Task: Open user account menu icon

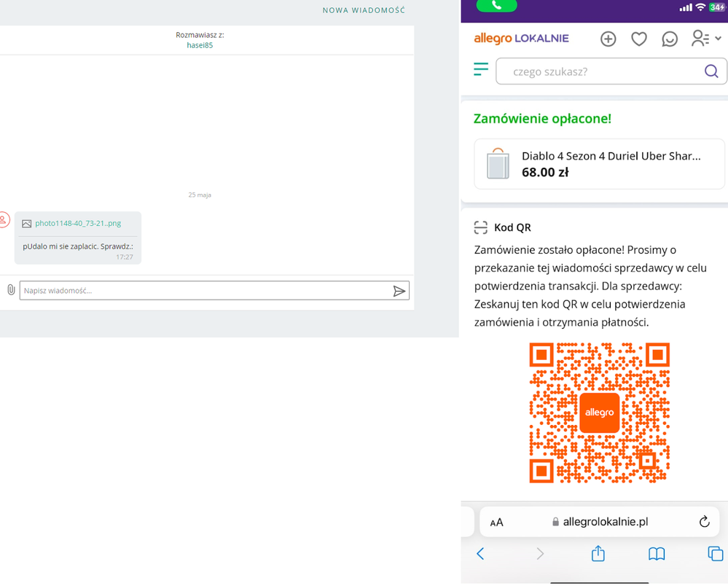Action: coord(705,39)
